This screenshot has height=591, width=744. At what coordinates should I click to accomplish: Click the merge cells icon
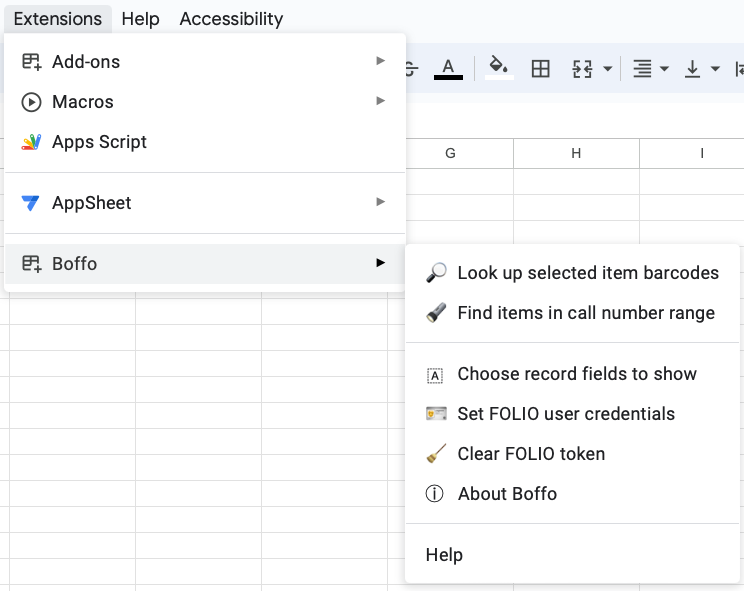pyautogui.click(x=582, y=69)
